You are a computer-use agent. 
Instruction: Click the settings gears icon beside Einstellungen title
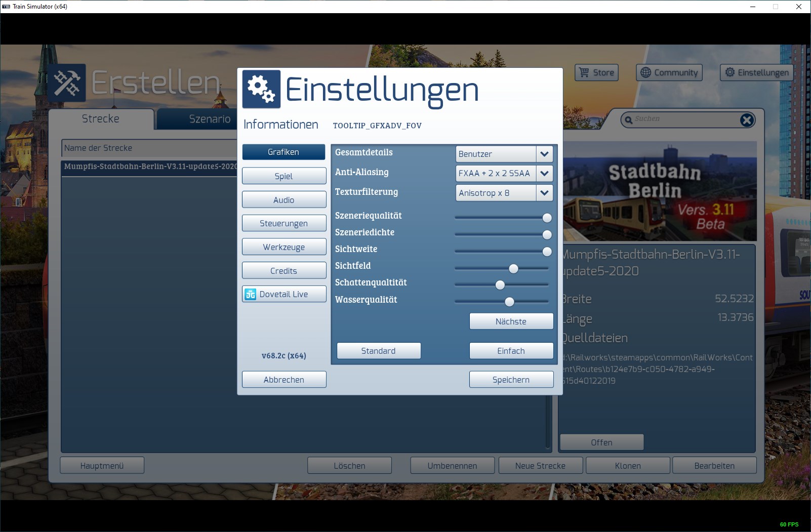(261, 89)
